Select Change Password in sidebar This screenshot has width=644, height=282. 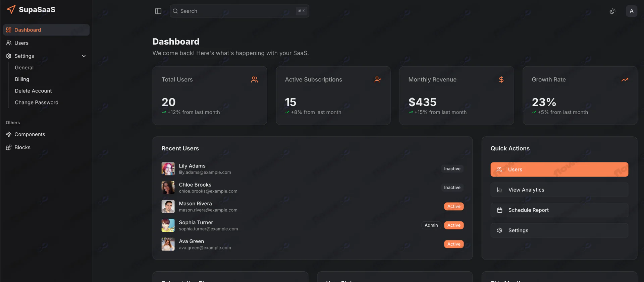(x=37, y=102)
